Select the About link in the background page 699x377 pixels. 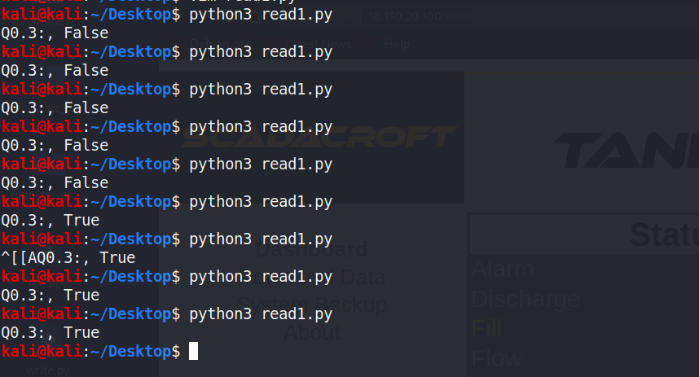coord(312,332)
